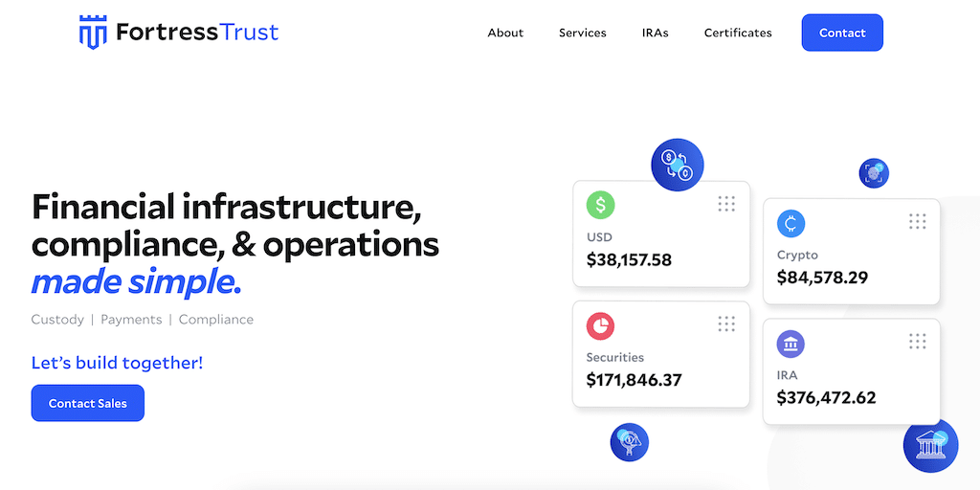Click the purple bank IRA icon
This screenshot has width=980, height=490.
point(791,344)
